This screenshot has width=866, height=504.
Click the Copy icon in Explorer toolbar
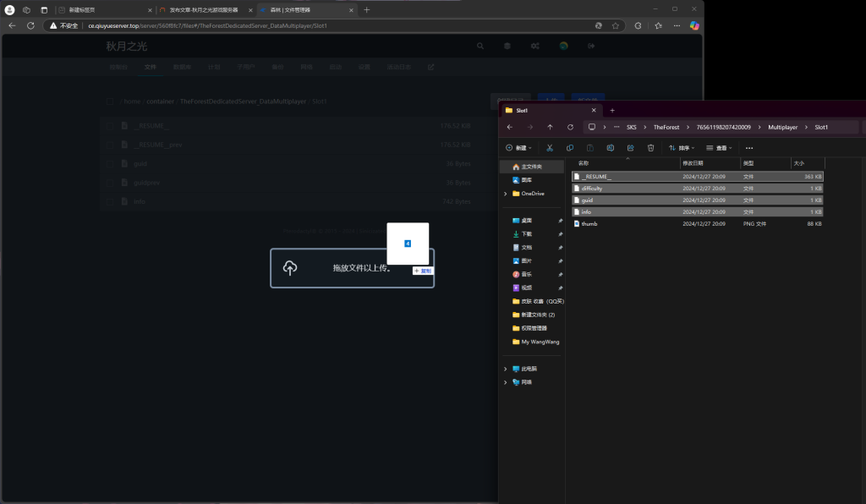[569, 148]
